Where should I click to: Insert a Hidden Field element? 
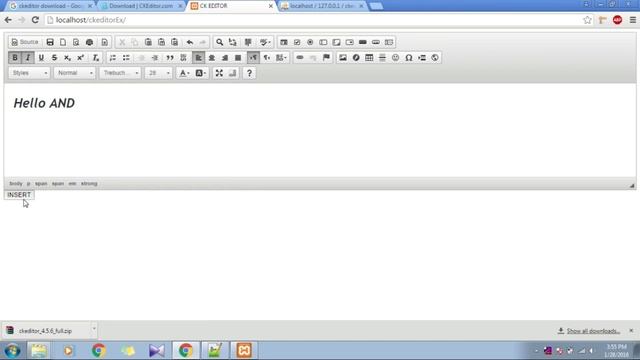point(389,42)
